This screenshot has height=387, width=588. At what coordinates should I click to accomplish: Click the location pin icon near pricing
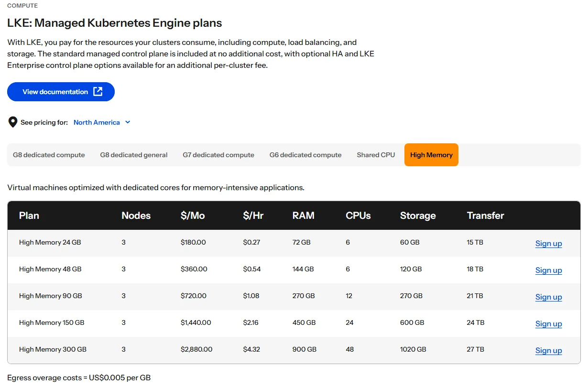[13, 122]
